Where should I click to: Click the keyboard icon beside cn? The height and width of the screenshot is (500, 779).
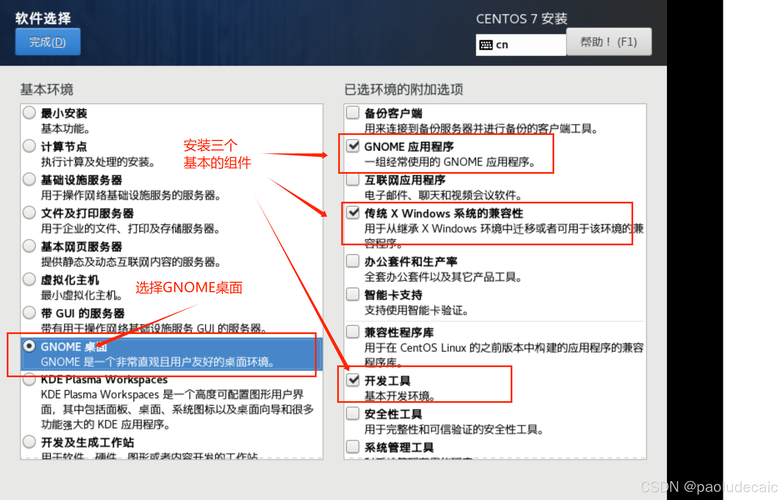(x=486, y=45)
